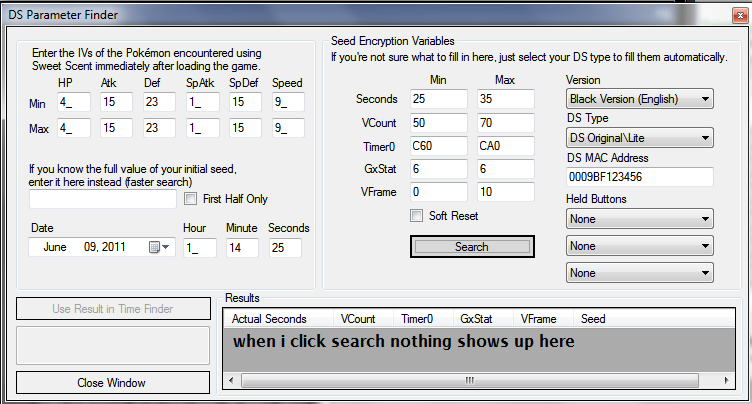Screen dimensions: 752x404
Task: Toggle the Soft Reset checkbox
Action: (418, 215)
